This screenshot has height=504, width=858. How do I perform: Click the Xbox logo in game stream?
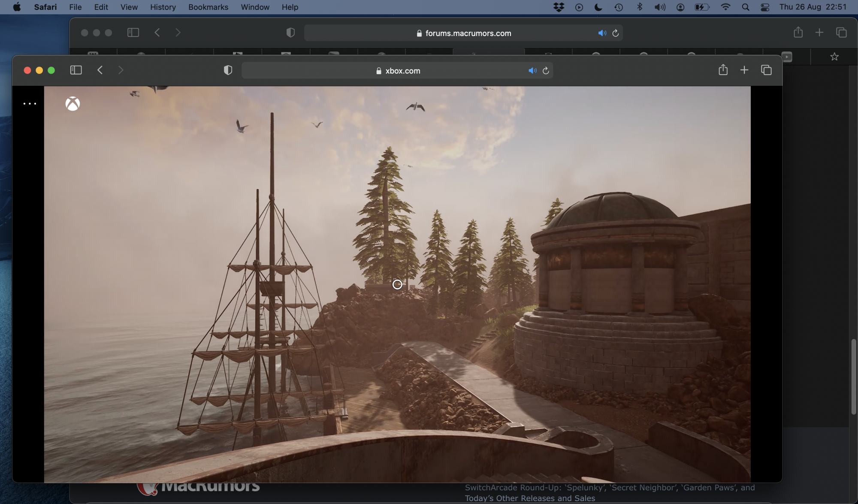point(73,103)
